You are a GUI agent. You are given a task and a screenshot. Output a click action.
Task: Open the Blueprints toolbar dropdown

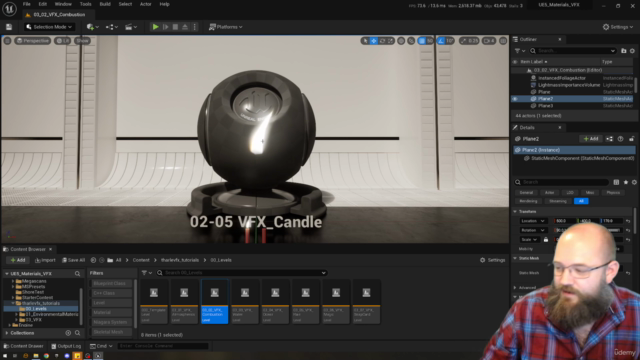pos(112,27)
